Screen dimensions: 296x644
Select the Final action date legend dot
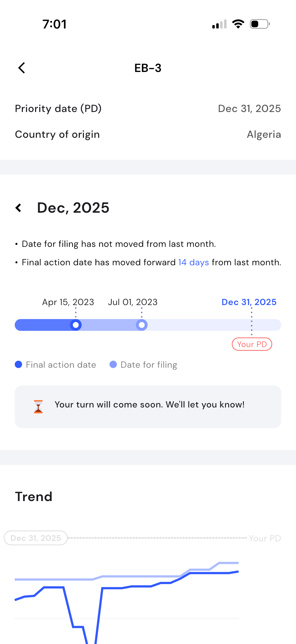18,364
